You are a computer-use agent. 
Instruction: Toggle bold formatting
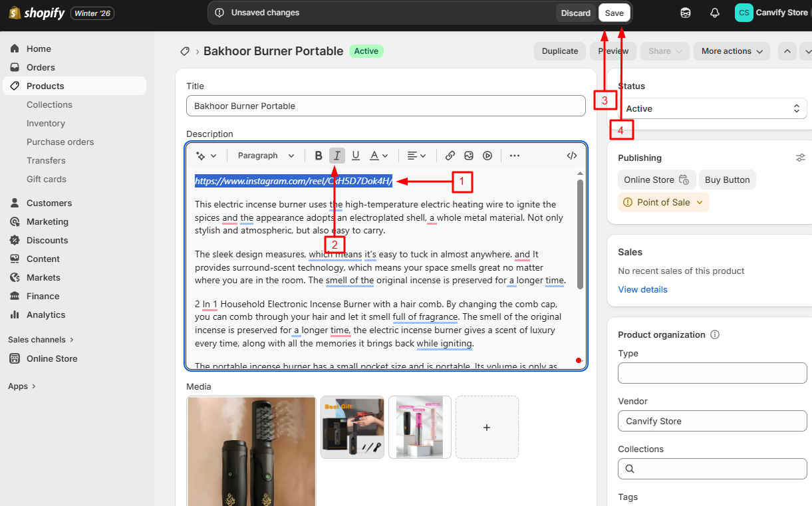pyautogui.click(x=319, y=155)
